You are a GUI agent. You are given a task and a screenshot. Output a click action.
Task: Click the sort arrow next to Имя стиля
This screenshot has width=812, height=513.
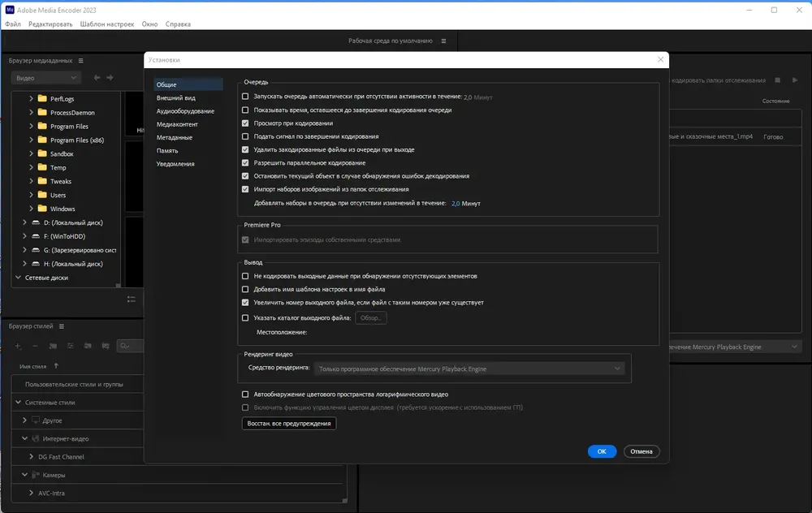(x=56, y=366)
